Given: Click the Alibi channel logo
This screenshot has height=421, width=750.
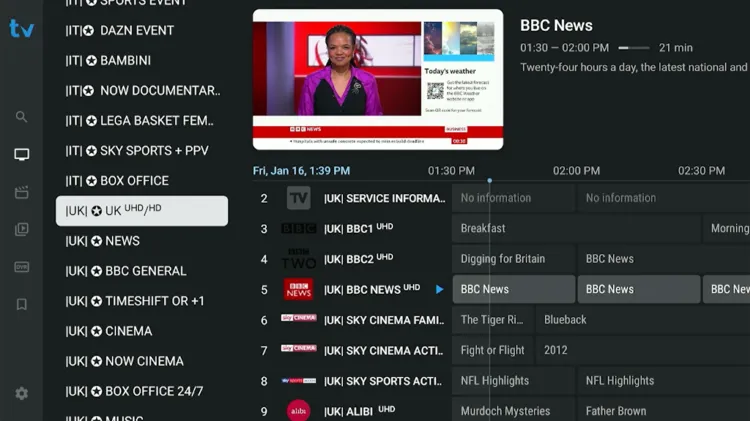Looking at the screenshot, I should tap(298, 411).
